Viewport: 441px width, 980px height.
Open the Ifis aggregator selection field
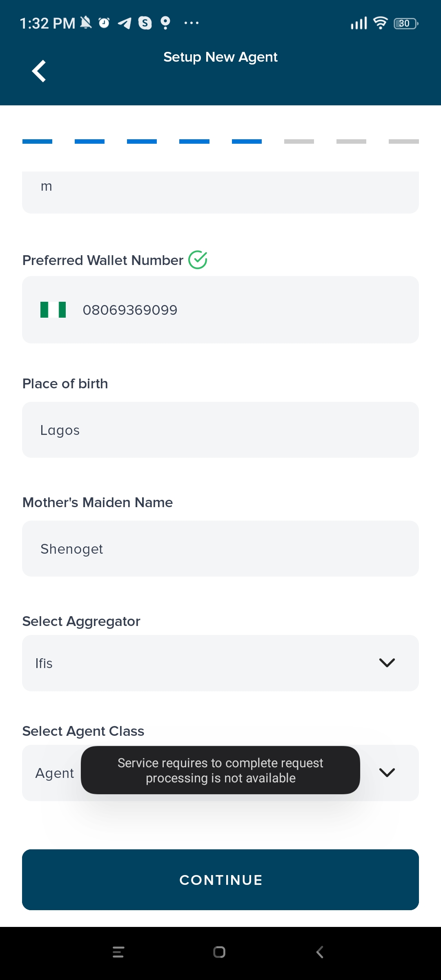click(x=196, y=663)
